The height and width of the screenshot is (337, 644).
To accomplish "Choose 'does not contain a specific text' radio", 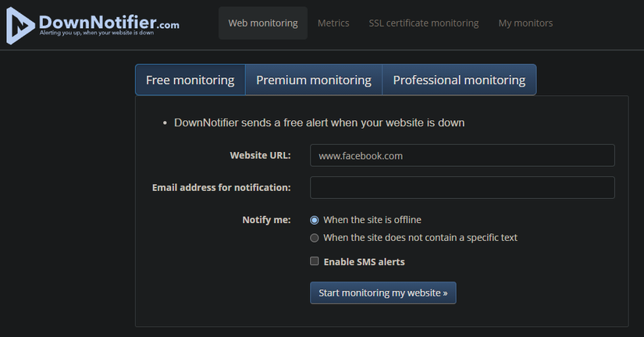I will 315,238.
